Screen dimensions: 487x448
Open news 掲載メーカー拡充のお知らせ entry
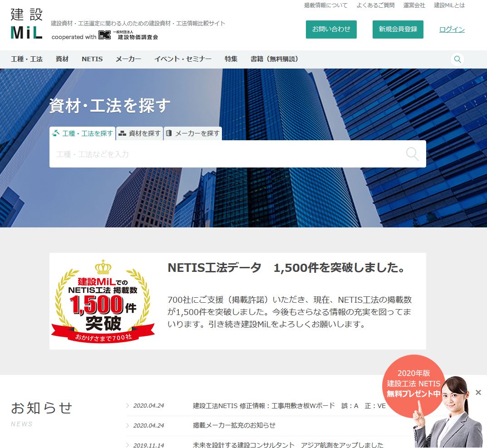(x=234, y=425)
